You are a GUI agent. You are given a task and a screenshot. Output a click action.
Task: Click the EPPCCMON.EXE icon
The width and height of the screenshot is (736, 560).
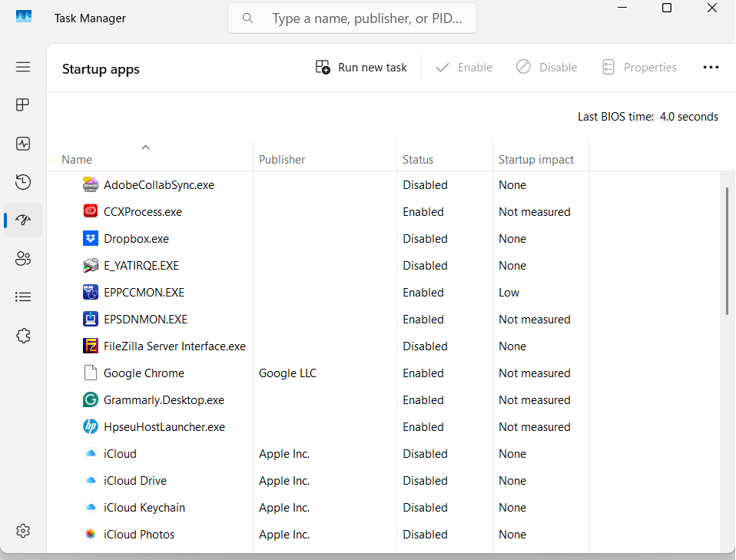91,292
